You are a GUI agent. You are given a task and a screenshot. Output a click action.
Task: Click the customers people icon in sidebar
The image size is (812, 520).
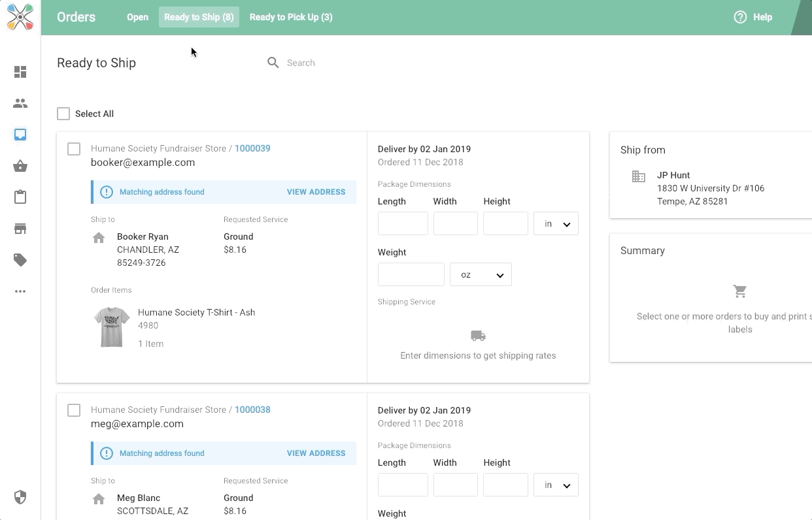click(20, 103)
